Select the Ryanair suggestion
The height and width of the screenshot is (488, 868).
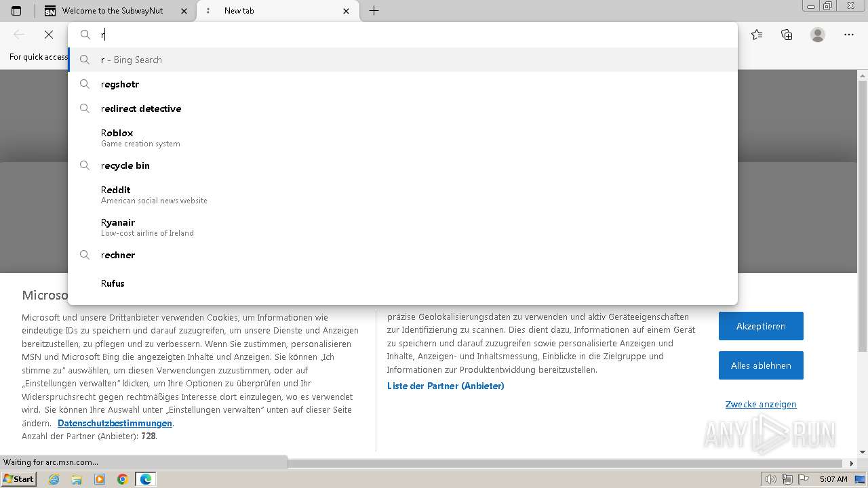pyautogui.click(x=403, y=227)
